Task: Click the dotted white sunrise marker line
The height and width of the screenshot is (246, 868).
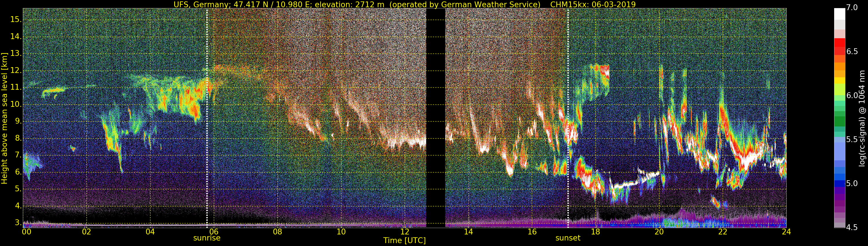Action: (x=207, y=118)
